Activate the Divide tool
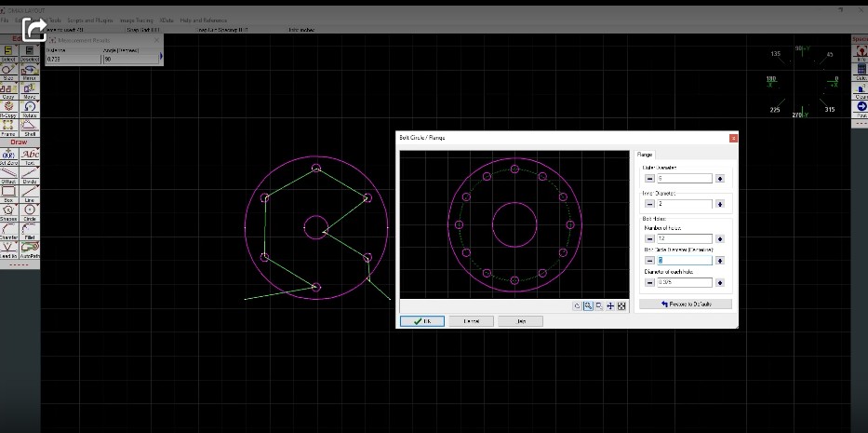Image resolution: width=868 pixels, height=433 pixels. (x=30, y=176)
